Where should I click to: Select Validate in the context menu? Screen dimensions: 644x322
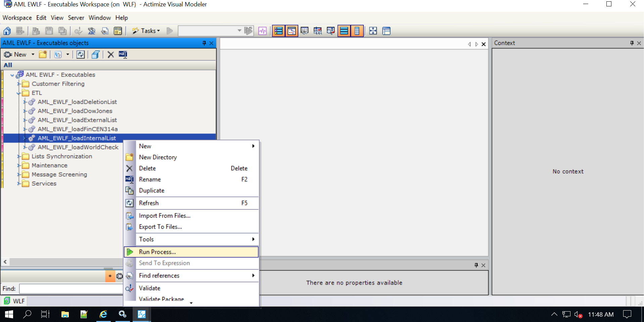(191, 288)
